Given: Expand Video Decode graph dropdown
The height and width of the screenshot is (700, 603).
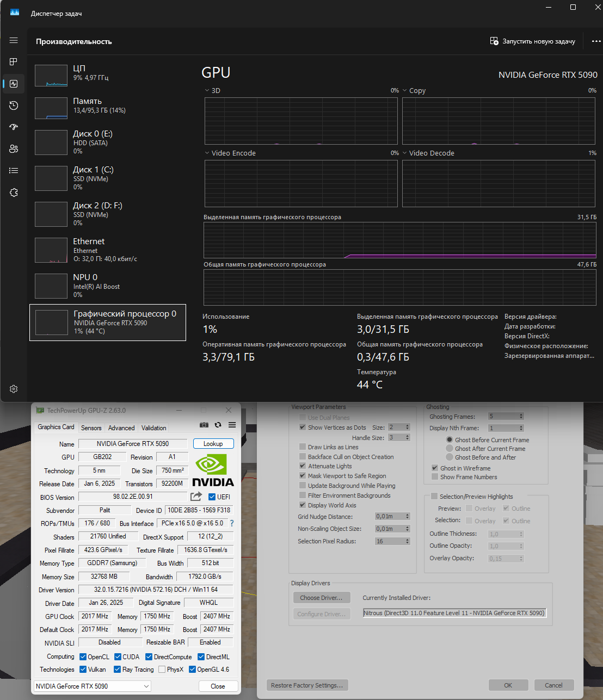Looking at the screenshot, I should (405, 153).
